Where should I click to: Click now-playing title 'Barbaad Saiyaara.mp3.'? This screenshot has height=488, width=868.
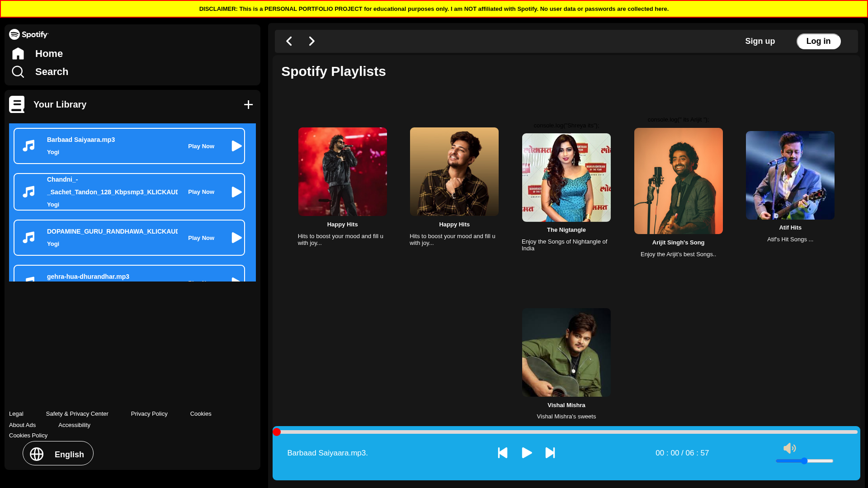click(327, 453)
